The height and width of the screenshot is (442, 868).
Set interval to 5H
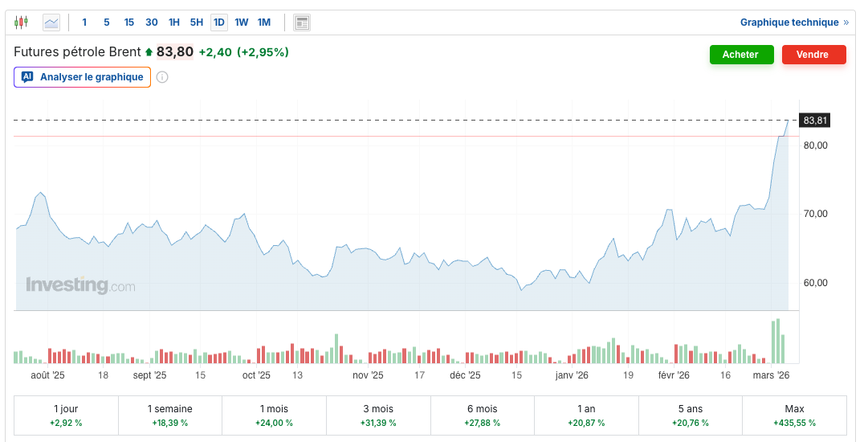197,23
